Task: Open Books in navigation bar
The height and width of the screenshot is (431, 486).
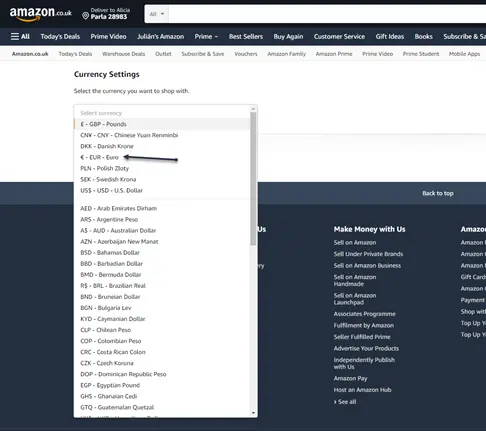Action: tap(423, 36)
